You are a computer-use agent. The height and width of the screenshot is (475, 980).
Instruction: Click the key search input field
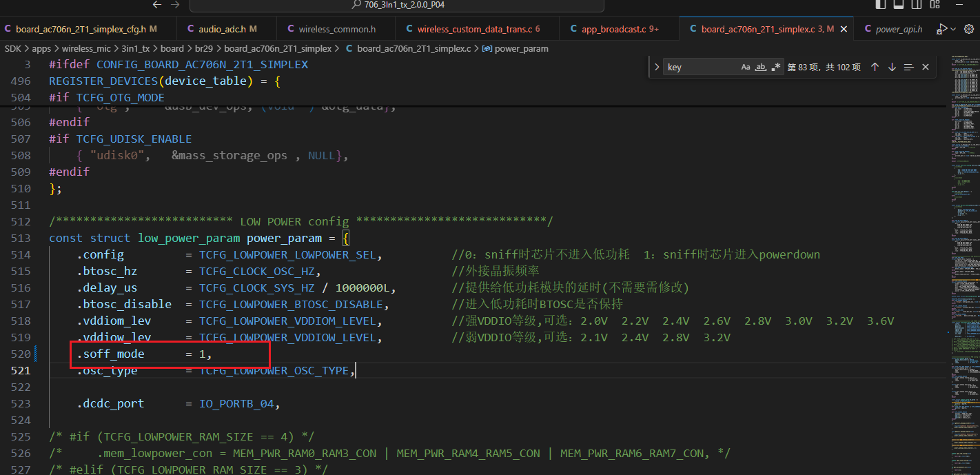[x=700, y=67]
